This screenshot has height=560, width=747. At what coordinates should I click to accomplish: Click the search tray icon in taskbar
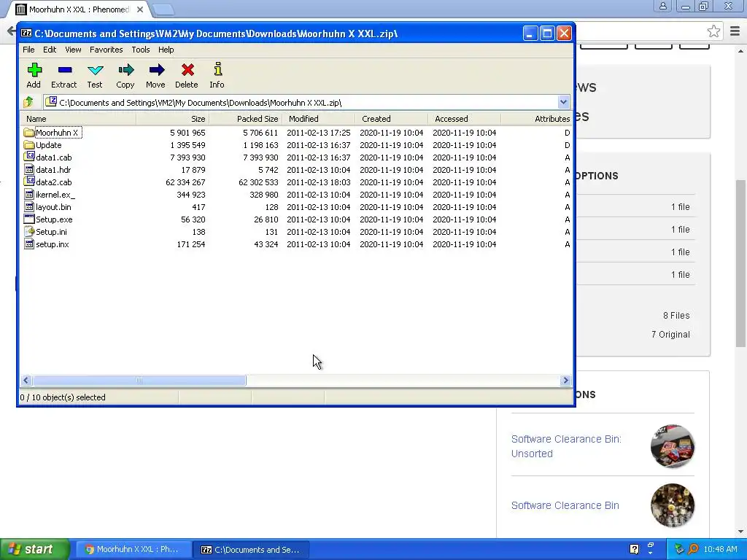click(693, 549)
